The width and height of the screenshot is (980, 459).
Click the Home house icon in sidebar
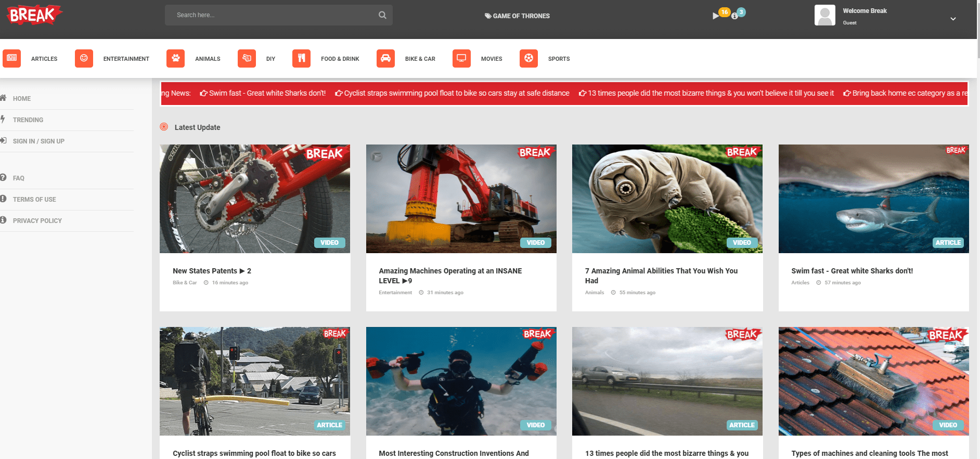click(x=3, y=98)
